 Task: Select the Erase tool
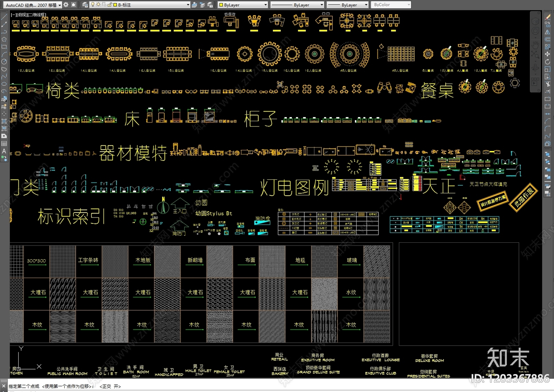click(547, 17)
